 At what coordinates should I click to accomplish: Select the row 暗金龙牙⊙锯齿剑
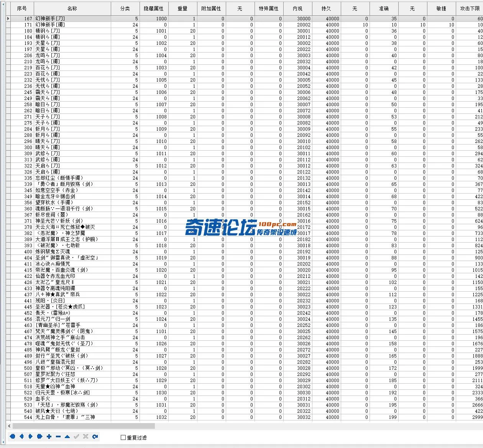click(x=245, y=196)
